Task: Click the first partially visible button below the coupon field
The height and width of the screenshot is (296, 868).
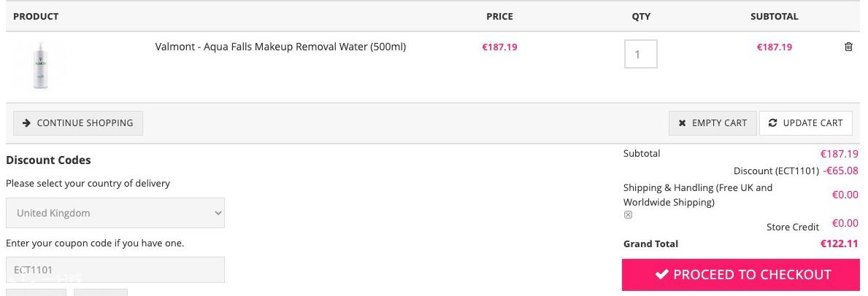Action: tap(36, 292)
